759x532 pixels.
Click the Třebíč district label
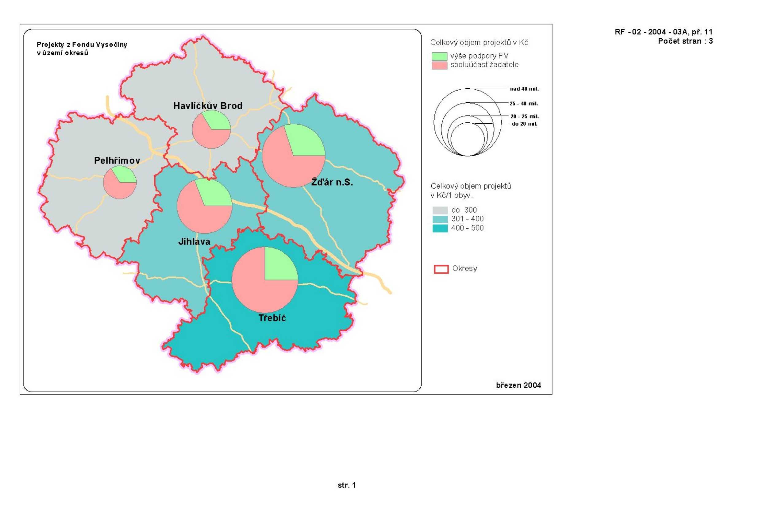click(x=272, y=318)
